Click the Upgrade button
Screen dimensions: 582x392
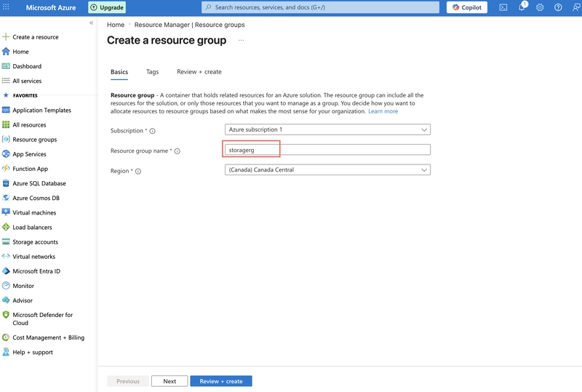point(107,7)
